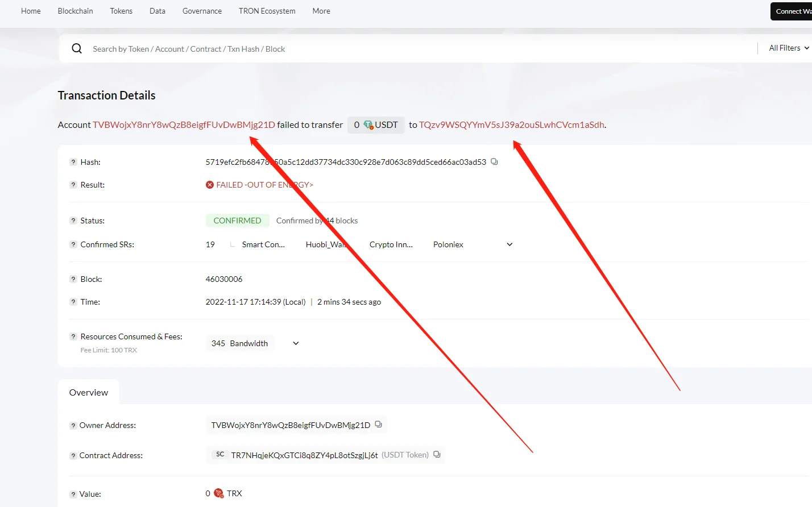The height and width of the screenshot is (507, 812).
Task: Open the Governance menu
Action: (202, 11)
